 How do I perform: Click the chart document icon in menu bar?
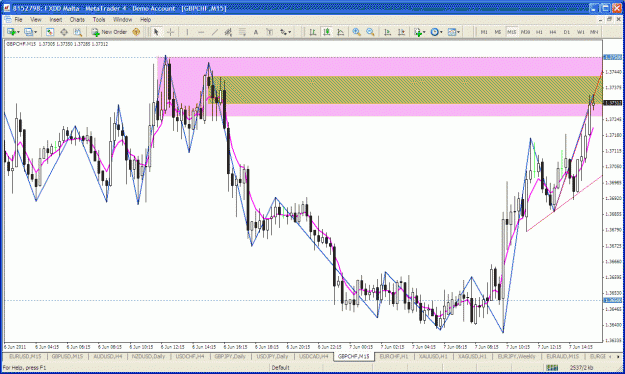(x=7, y=20)
